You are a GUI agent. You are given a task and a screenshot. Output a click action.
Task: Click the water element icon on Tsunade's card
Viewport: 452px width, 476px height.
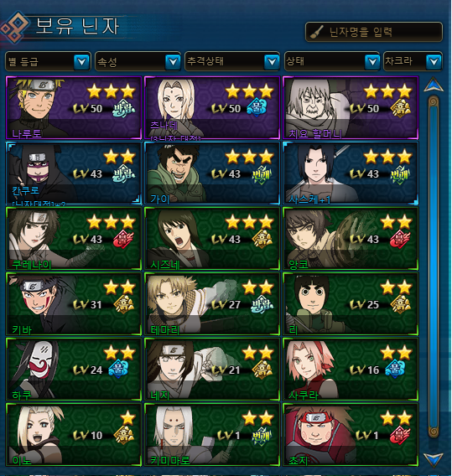coord(257,108)
